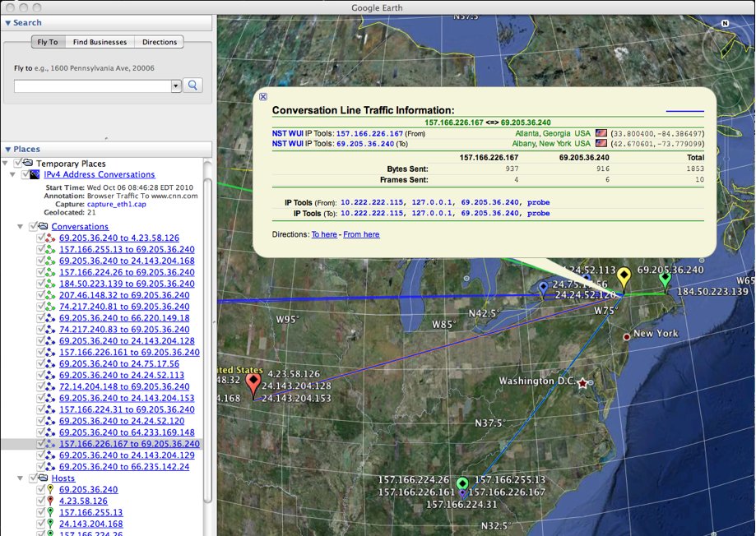The image size is (756, 536).
Task: Select the 69.205.36.240 to 64.233.169.148 conversation
Action: click(x=127, y=432)
